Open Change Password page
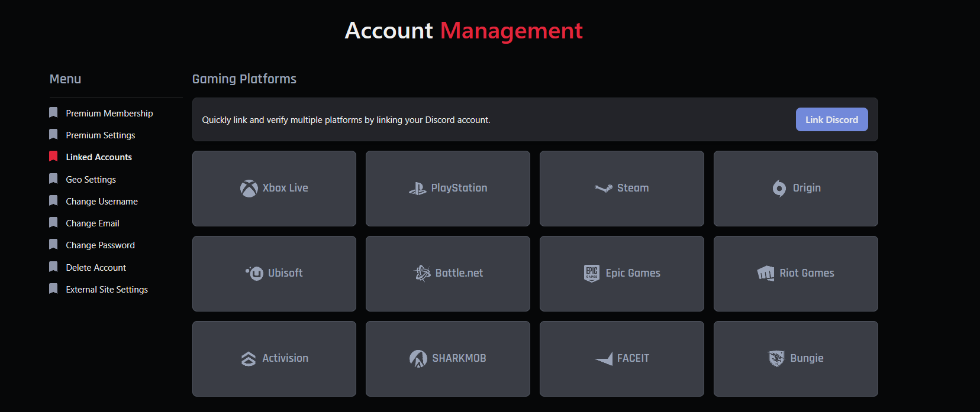 (101, 245)
